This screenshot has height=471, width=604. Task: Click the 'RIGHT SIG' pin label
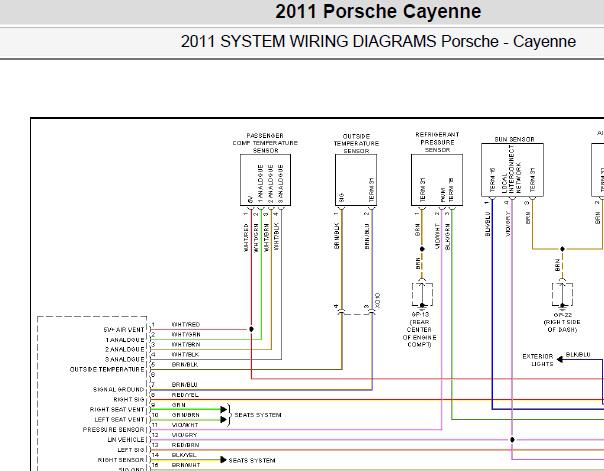[129, 400]
